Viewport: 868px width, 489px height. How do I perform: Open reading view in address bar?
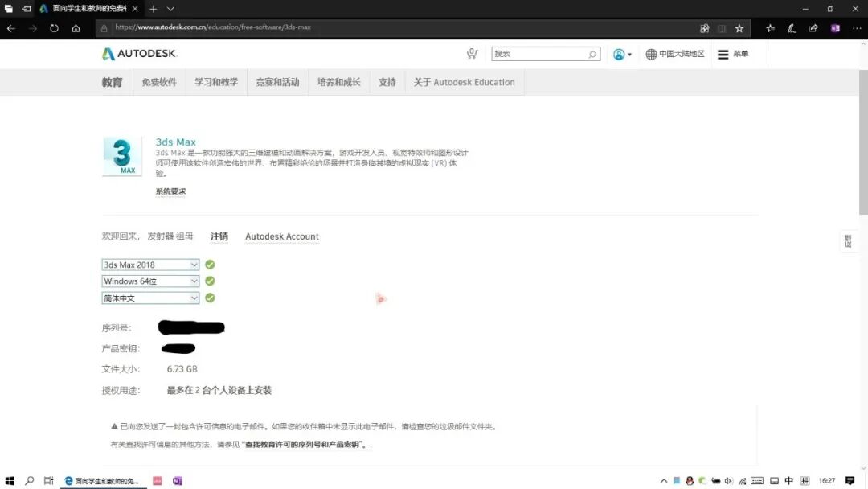(722, 28)
